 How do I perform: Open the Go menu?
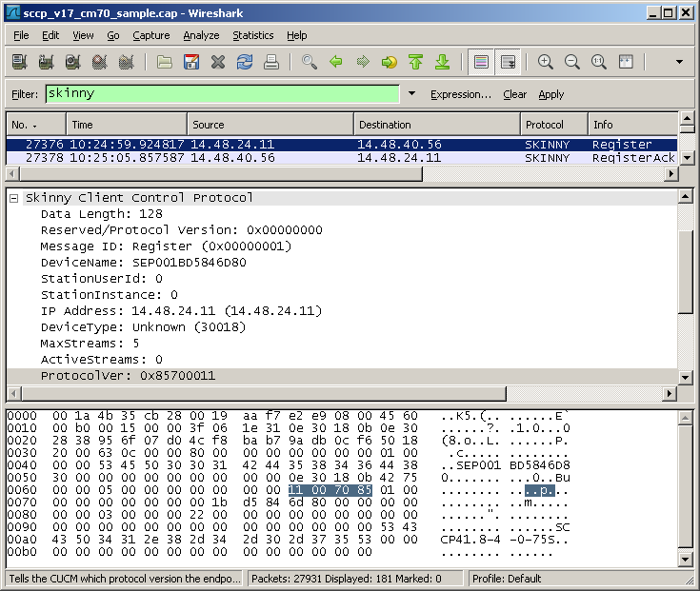(x=113, y=35)
